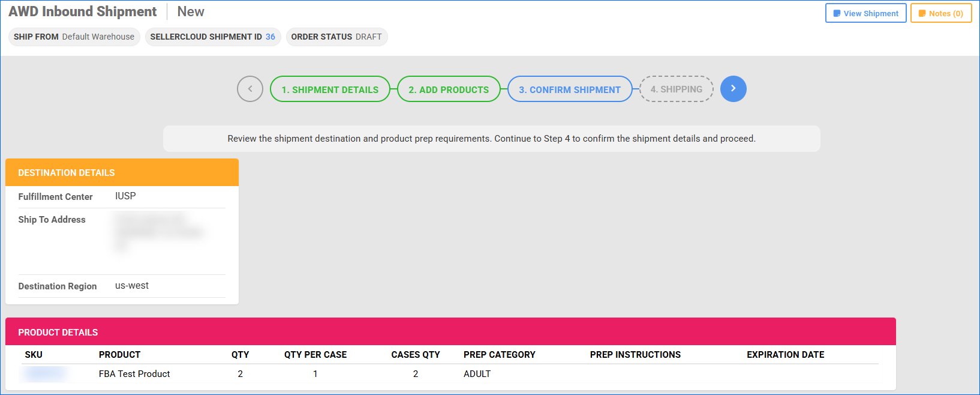Select step 1 Shipment Details
This screenshot has height=395, width=980.
(x=330, y=89)
